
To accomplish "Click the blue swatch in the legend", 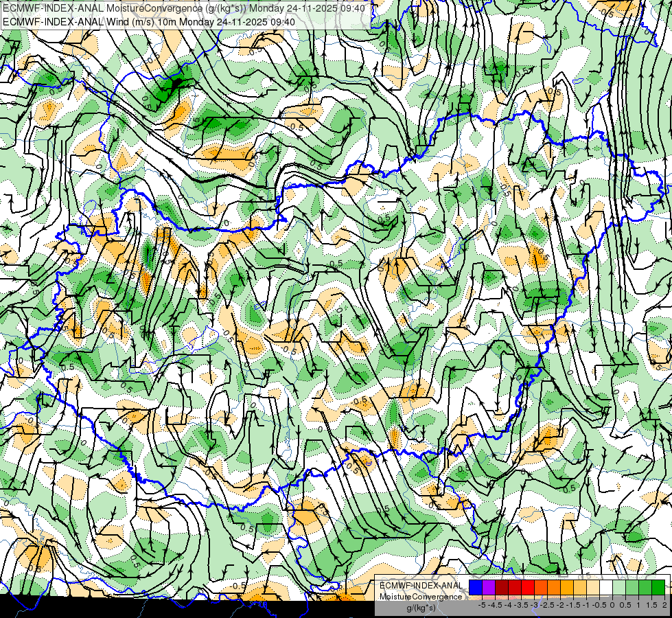I will pyautogui.click(x=476, y=587).
